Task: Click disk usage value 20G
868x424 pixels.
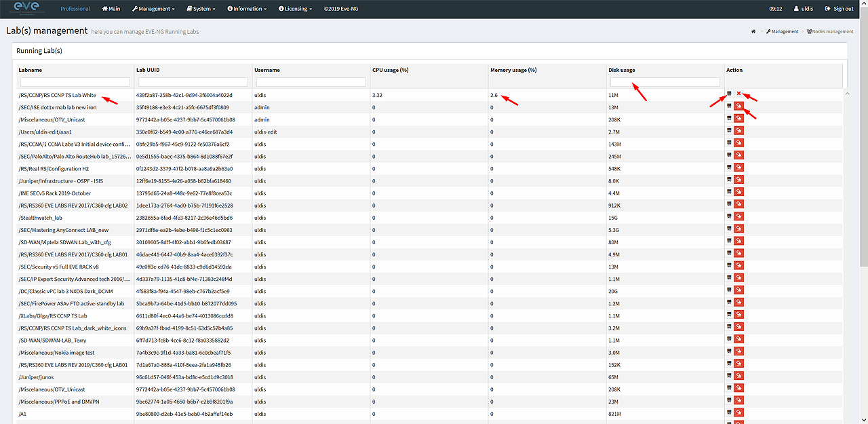Action: pos(613,290)
